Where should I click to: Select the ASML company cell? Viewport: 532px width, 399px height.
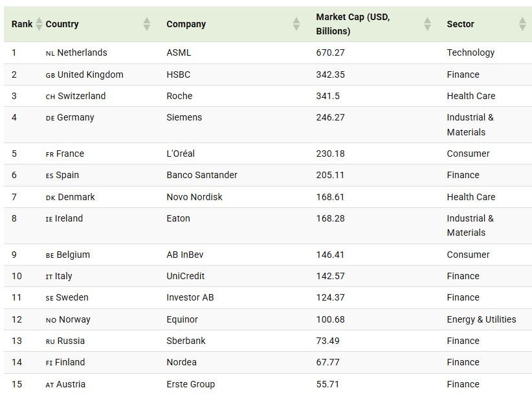tap(179, 52)
